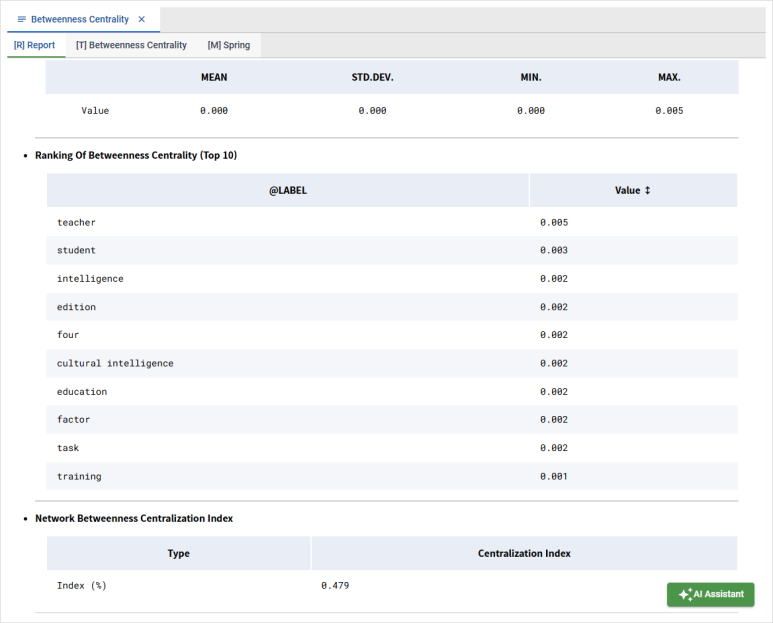773x623 pixels.
Task: Click the MEAN column header
Action: click(x=214, y=77)
